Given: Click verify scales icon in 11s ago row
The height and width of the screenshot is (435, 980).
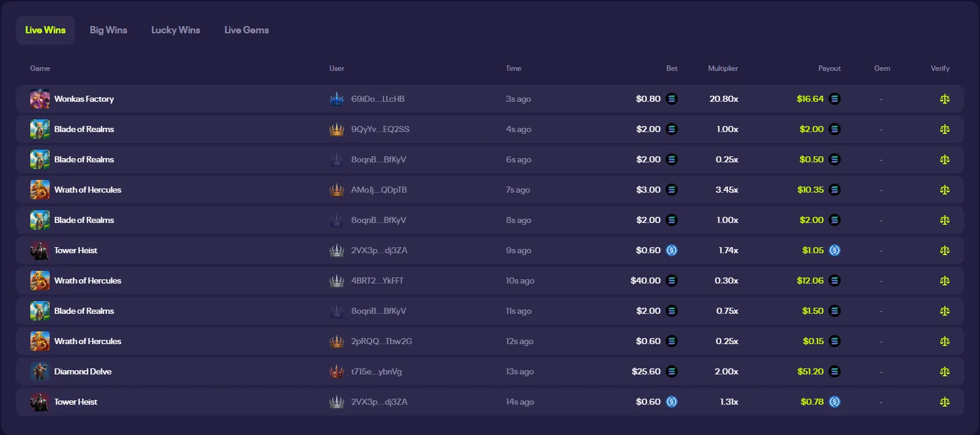Looking at the screenshot, I should pyautogui.click(x=944, y=311).
